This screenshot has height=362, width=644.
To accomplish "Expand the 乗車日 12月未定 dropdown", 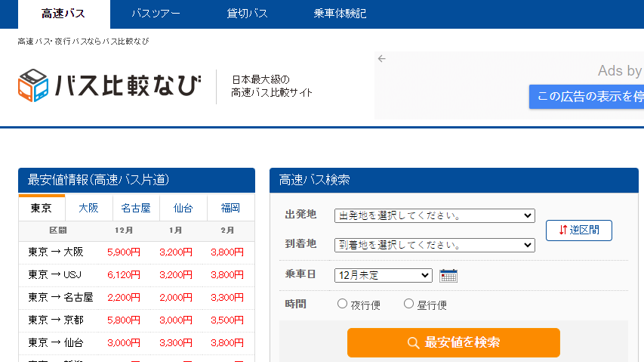I will point(384,275).
